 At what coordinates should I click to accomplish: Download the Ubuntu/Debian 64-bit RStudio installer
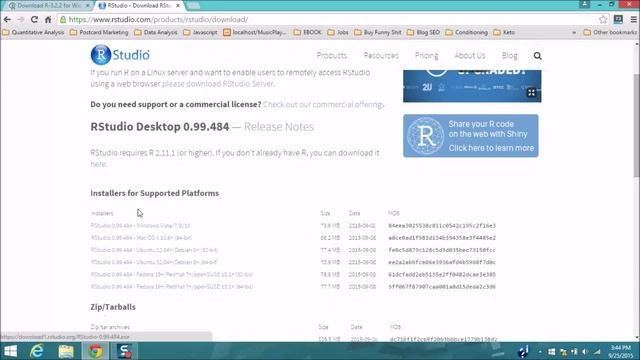click(x=154, y=262)
